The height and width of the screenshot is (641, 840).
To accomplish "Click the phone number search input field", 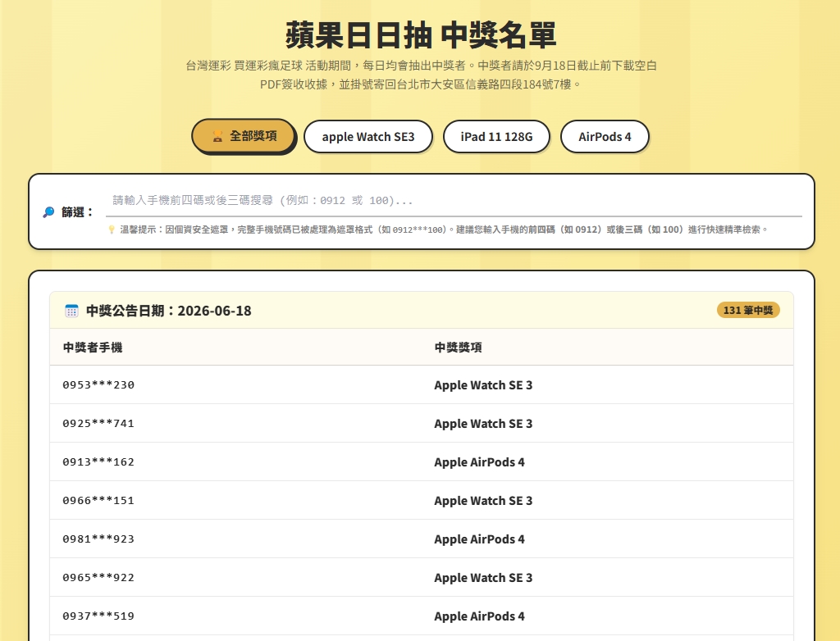I will [x=454, y=201].
